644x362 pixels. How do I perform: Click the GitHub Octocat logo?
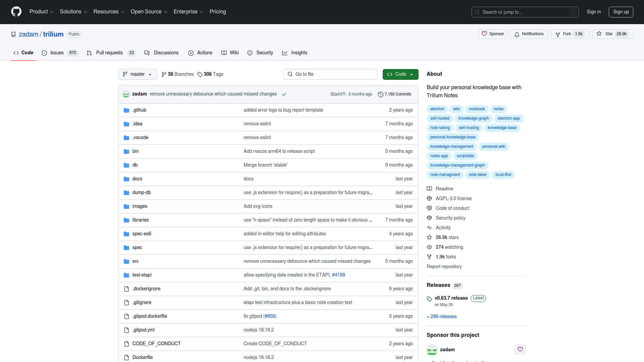point(16,12)
